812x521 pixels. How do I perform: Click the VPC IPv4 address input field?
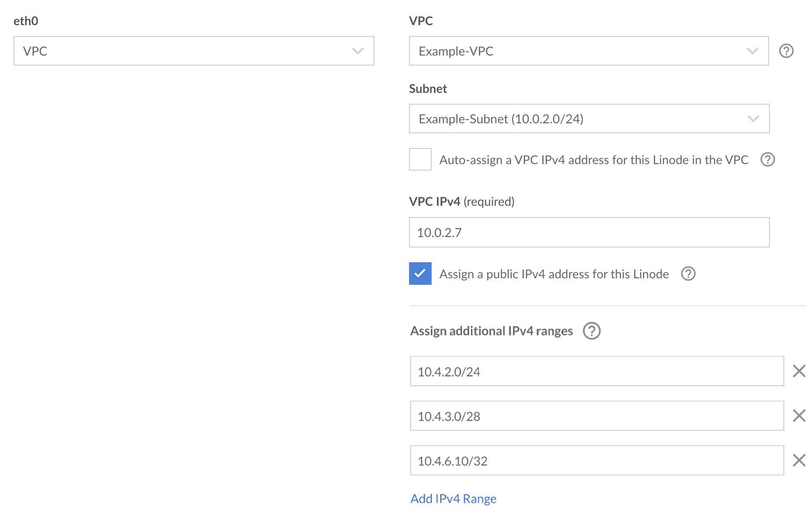(x=589, y=232)
